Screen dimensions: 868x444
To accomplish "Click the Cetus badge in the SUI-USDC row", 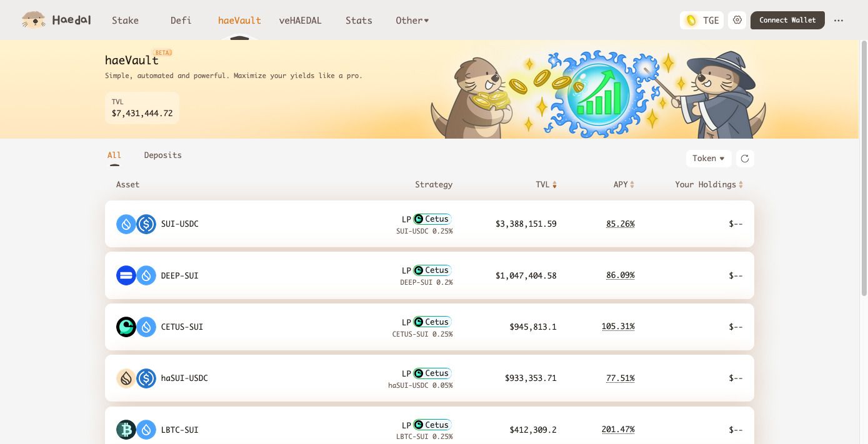I will point(432,219).
